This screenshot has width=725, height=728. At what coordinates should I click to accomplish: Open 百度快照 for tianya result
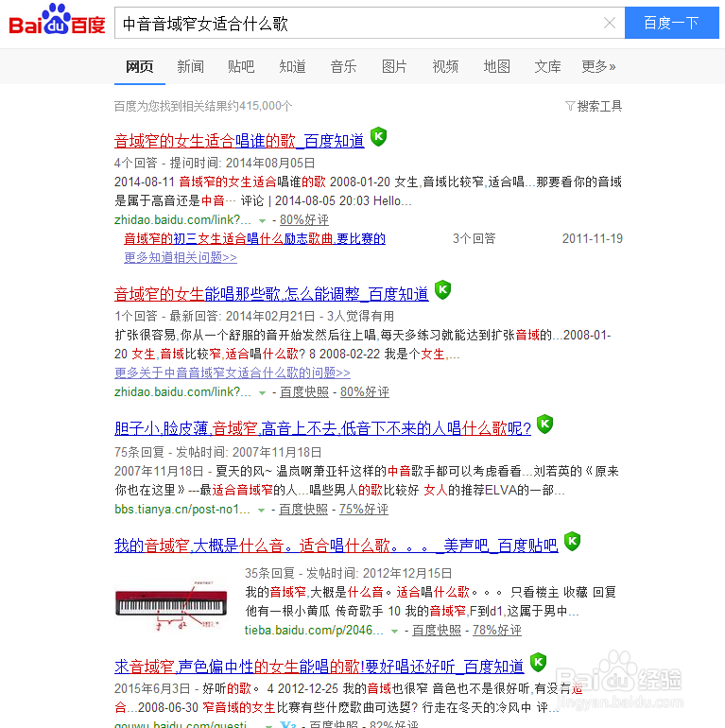point(303,510)
